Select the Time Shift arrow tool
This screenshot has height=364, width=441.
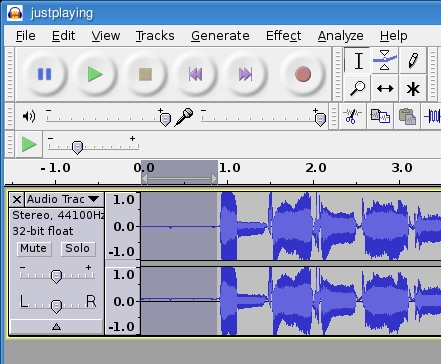385,89
